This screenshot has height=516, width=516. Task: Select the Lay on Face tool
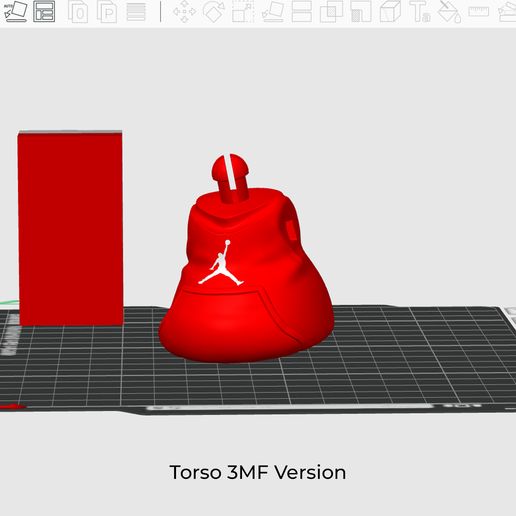click(x=273, y=11)
